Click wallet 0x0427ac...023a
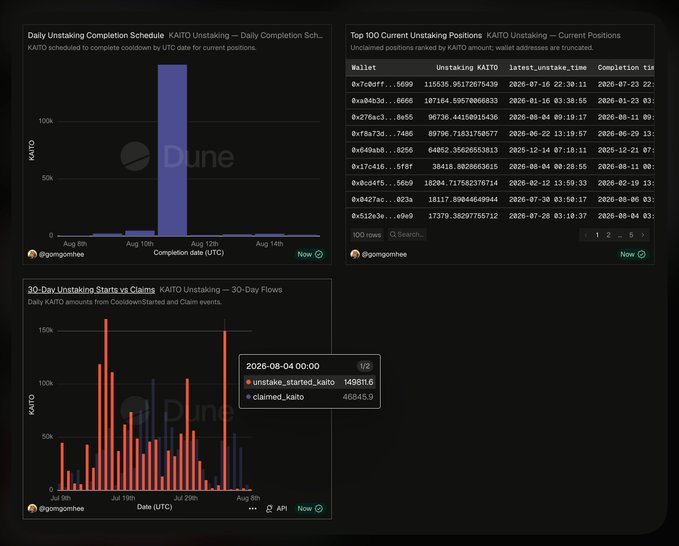The image size is (679, 546). pyautogui.click(x=382, y=200)
